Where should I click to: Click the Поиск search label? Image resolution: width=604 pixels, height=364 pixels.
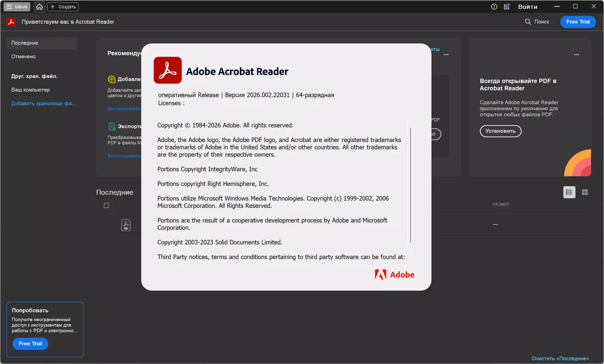(x=542, y=22)
